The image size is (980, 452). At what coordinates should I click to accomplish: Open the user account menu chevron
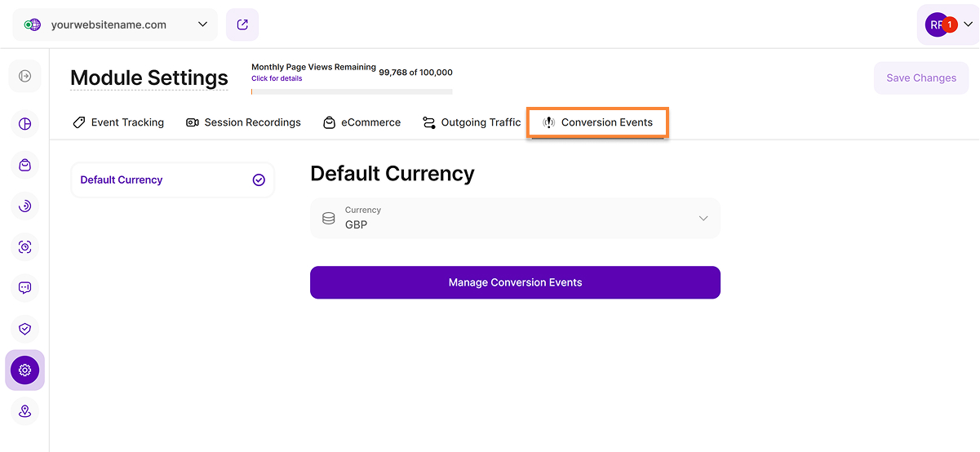(968, 24)
